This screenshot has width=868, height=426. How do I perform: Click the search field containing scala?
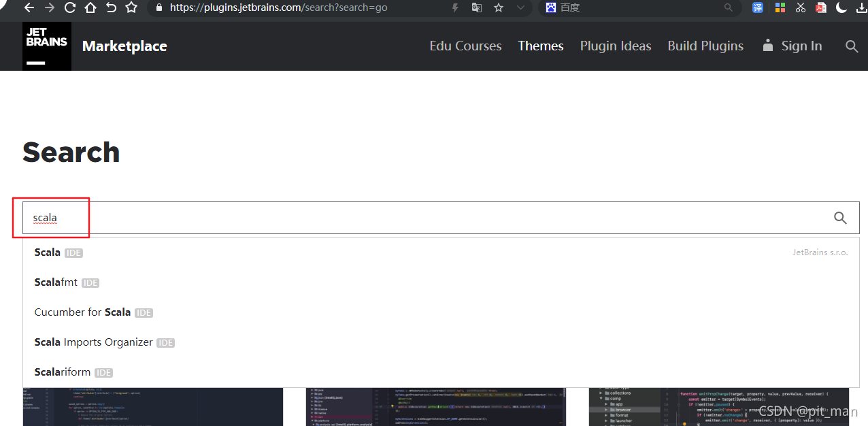tap(441, 218)
